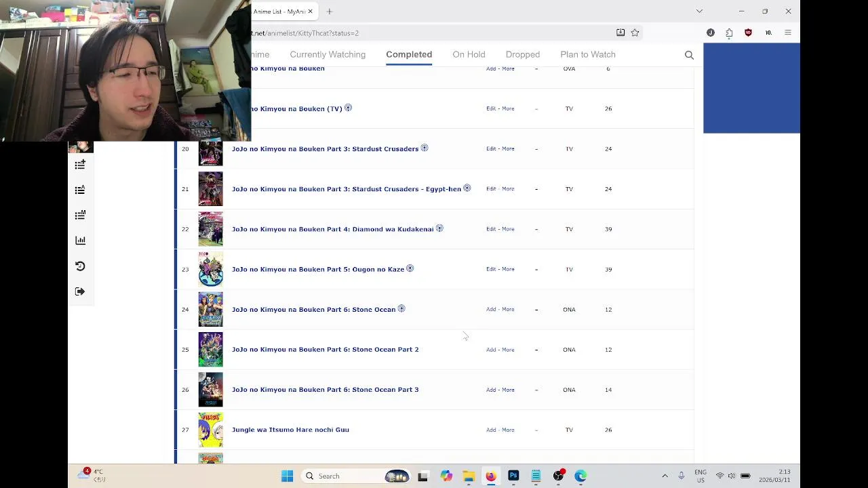Click Add for Stone Ocean Part 2 row
The width and height of the screenshot is (868, 488).
491,350
